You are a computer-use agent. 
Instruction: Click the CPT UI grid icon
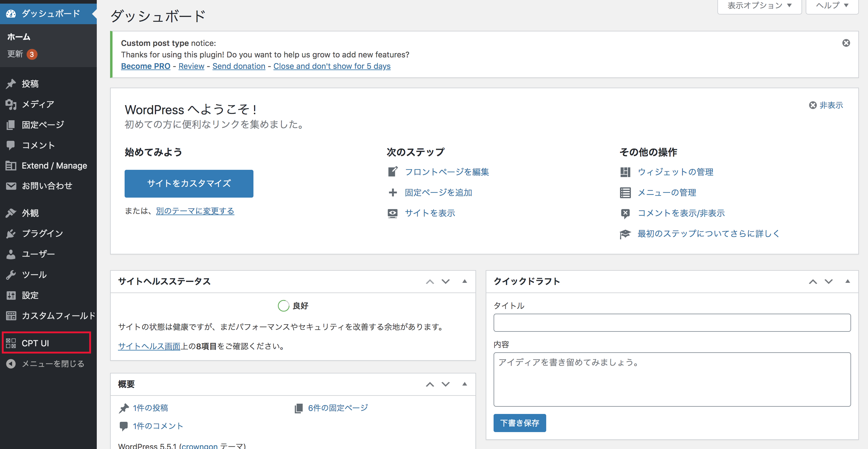(x=11, y=343)
